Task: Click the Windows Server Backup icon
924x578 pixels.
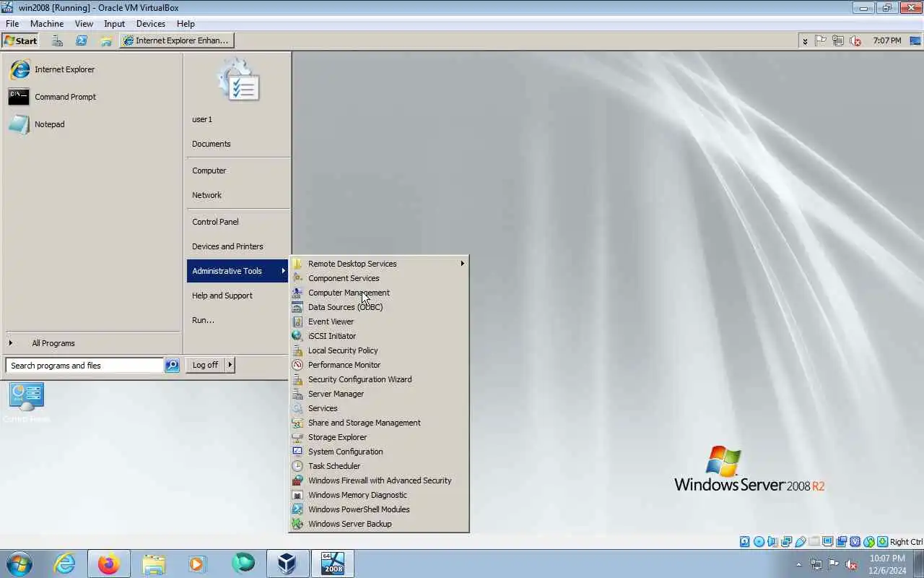Action: 297,524
